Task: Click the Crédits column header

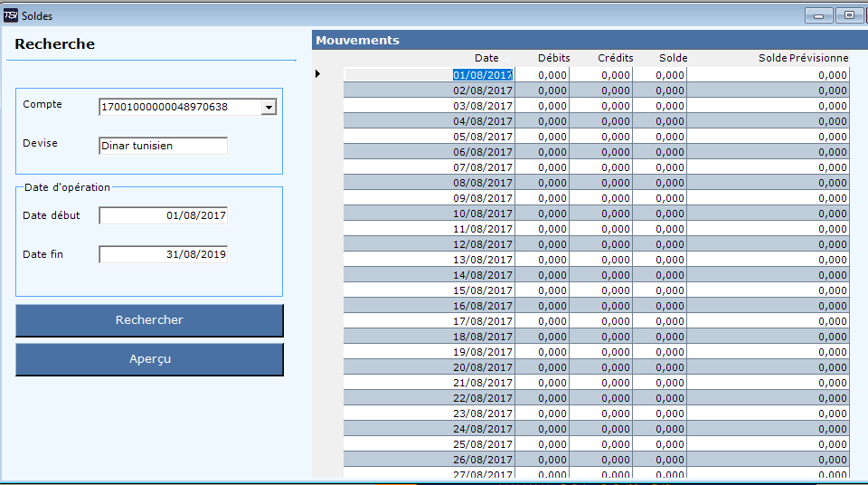Action: (616, 58)
